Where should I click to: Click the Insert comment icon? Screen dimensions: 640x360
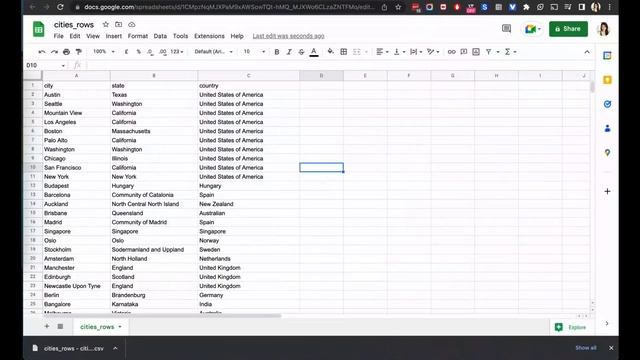point(464,52)
